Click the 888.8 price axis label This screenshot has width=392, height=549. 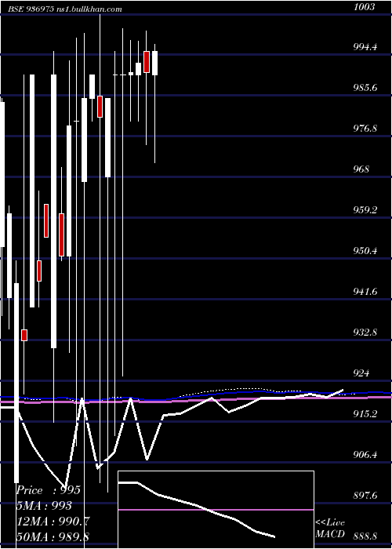pyautogui.click(x=365, y=536)
